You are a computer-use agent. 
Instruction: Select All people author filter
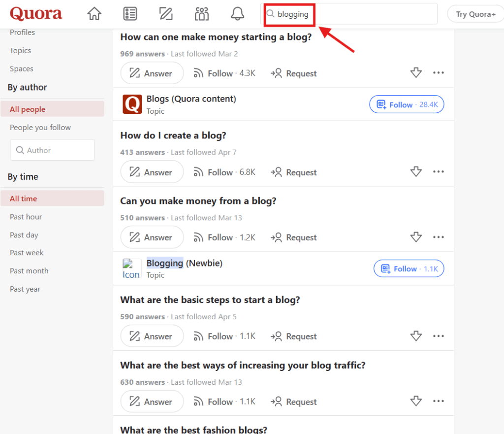(52, 109)
